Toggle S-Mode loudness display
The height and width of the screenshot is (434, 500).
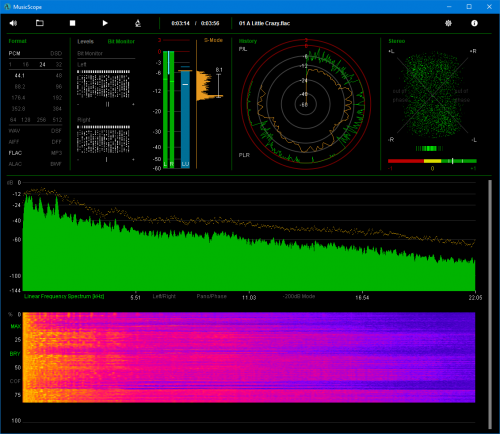click(213, 40)
